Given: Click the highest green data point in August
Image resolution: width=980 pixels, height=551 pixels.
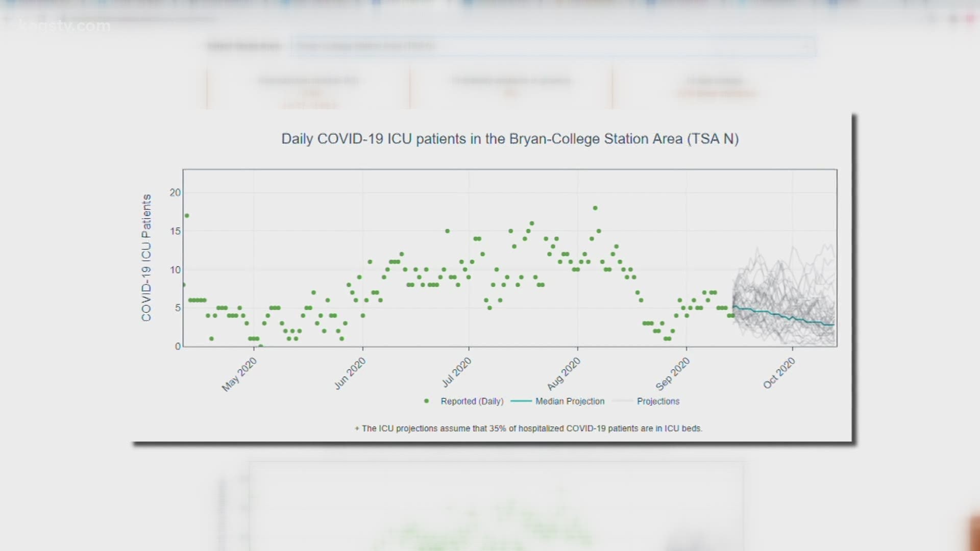Looking at the screenshot, I should pyautogui.click(x=595, y=208).
